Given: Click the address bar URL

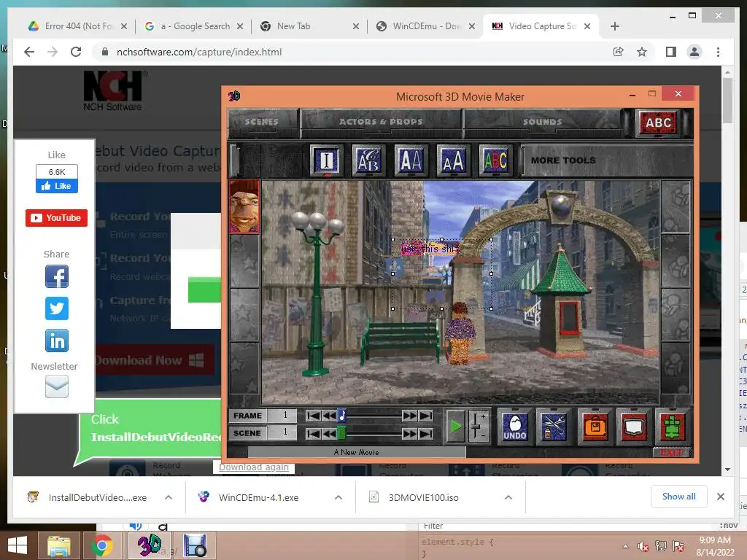Looking at the screenshot, I should [199, 52].
